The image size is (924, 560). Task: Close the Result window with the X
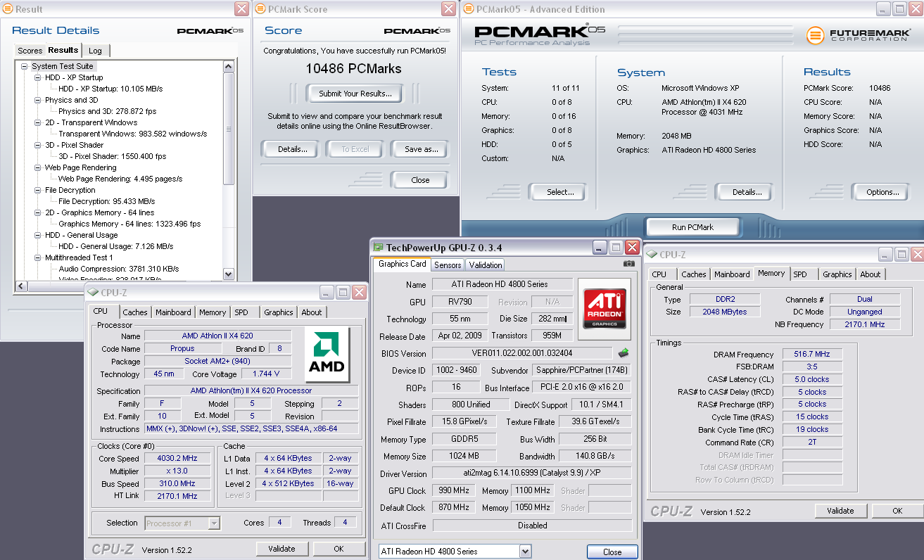point(241,8)
